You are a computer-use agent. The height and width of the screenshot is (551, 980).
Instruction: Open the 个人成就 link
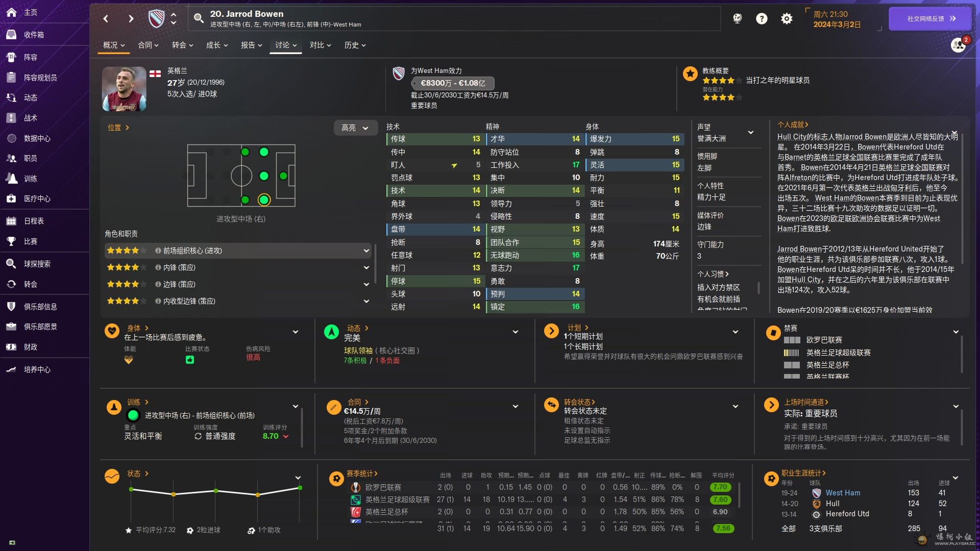[x=793, y=124]
